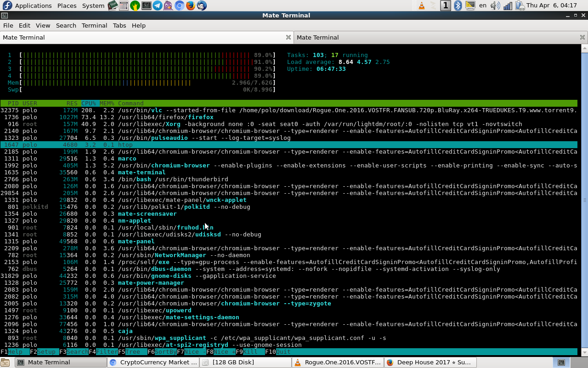Switch to Rogue.One VLC taskbar window
This screenshot has width=588, height=368.
(x=338, y=362)
